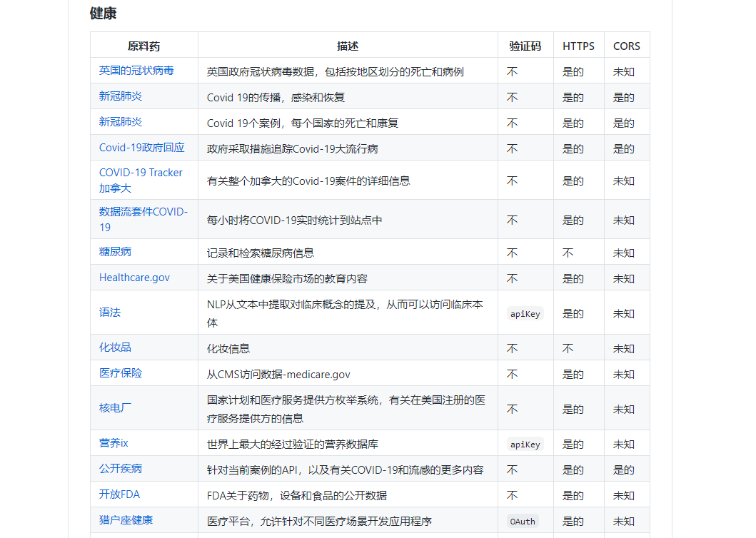This screenshot has height=538, width=756.
Task: Open the 数据流套件COVID-19 link
Action: 143,219
